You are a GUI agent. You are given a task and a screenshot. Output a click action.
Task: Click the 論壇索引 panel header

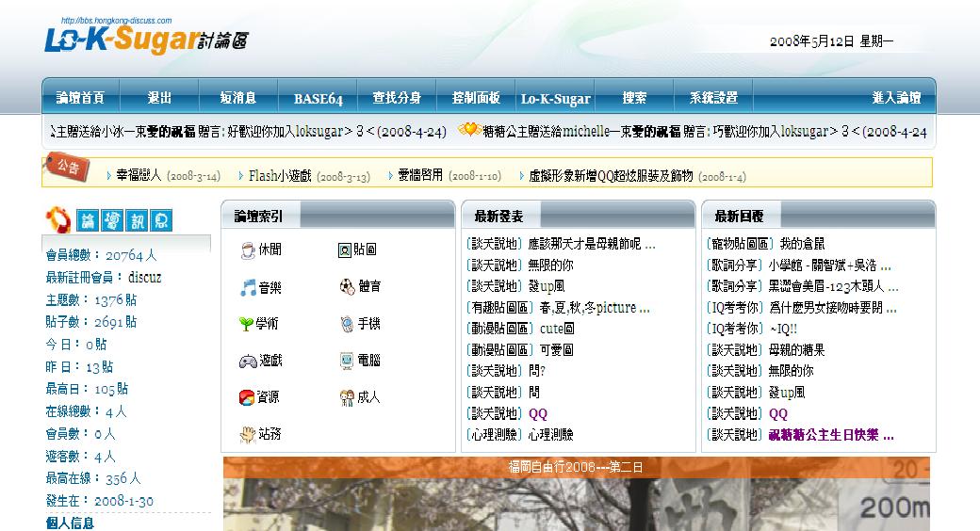(337, 217)
